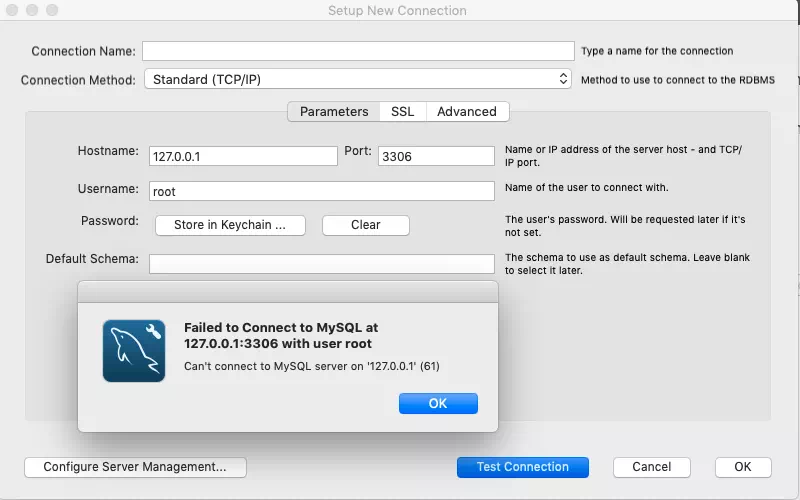Image resolution: width=800 pixels, height=500 pixels.
Task: Click the zoom window button
Action: (x=52, y=10)
